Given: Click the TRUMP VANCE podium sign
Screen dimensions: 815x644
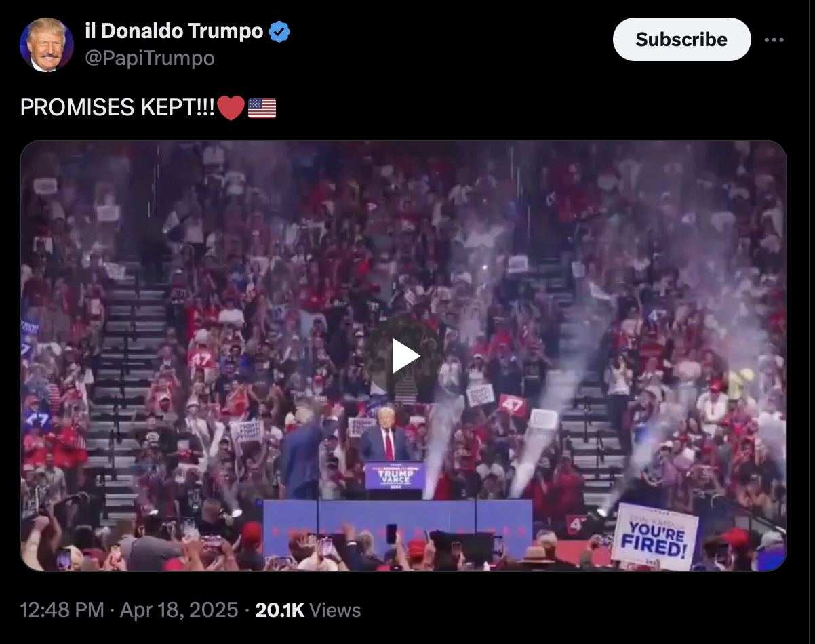Looking at the screenshot, I should point(395,476).
